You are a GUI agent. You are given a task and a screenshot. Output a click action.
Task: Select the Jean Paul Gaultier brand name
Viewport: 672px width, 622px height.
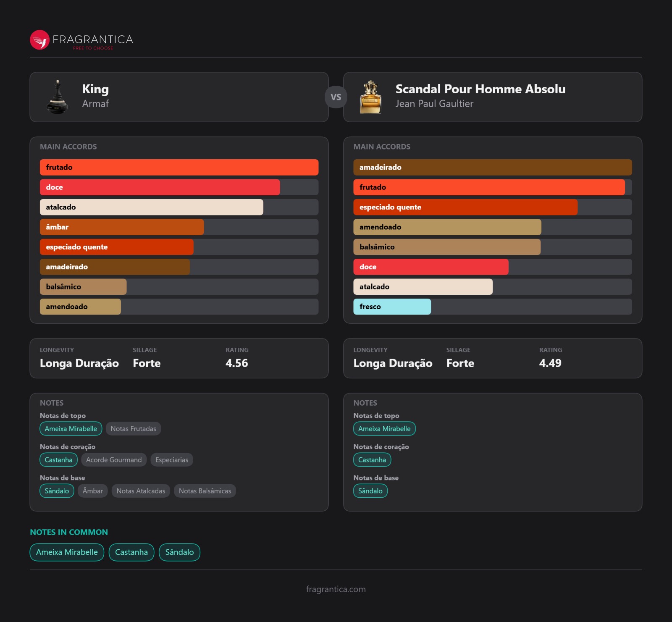(434, 104)
